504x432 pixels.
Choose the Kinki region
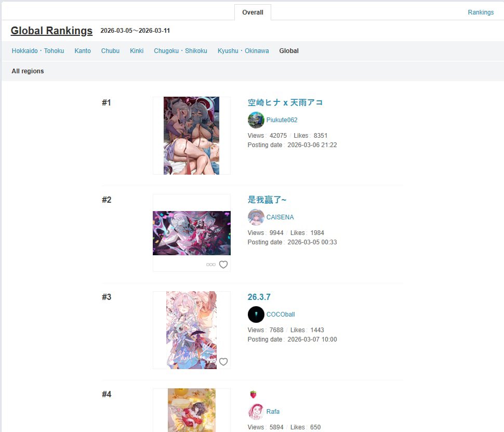[x=137, y=51]
